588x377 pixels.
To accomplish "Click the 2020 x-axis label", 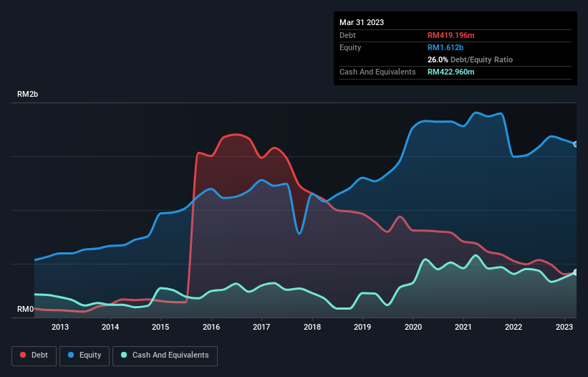I will pos(413,327).
